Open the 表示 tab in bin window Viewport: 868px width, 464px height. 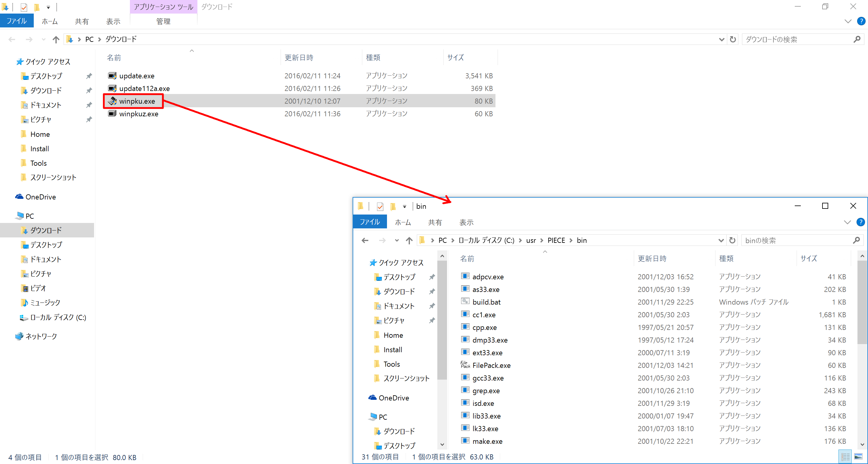[x=466, y=222]
